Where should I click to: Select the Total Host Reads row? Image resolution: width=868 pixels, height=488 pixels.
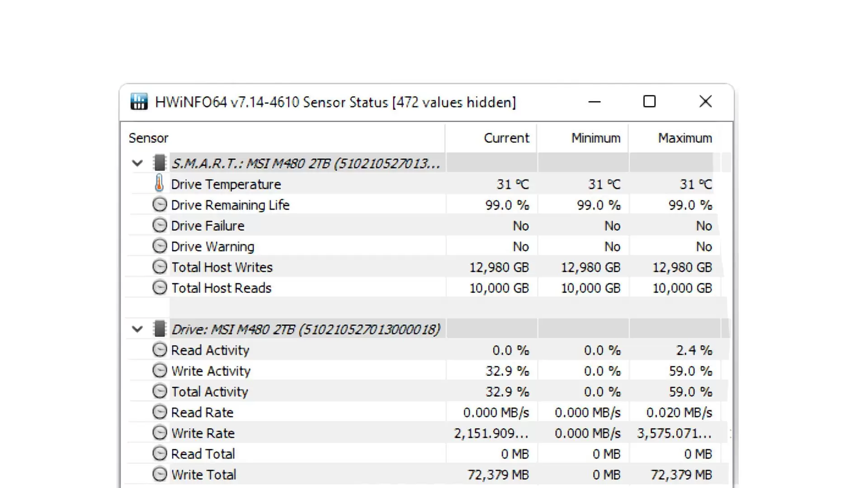221,288
